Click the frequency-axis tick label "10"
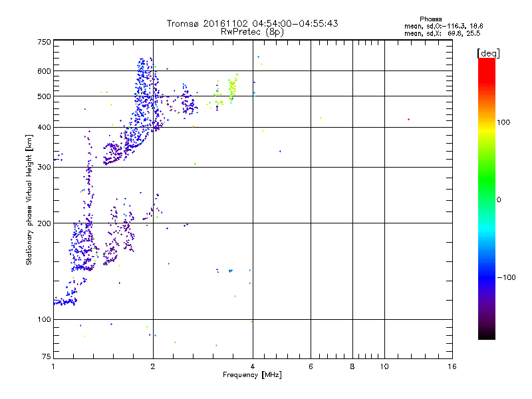 click(384, 366)
